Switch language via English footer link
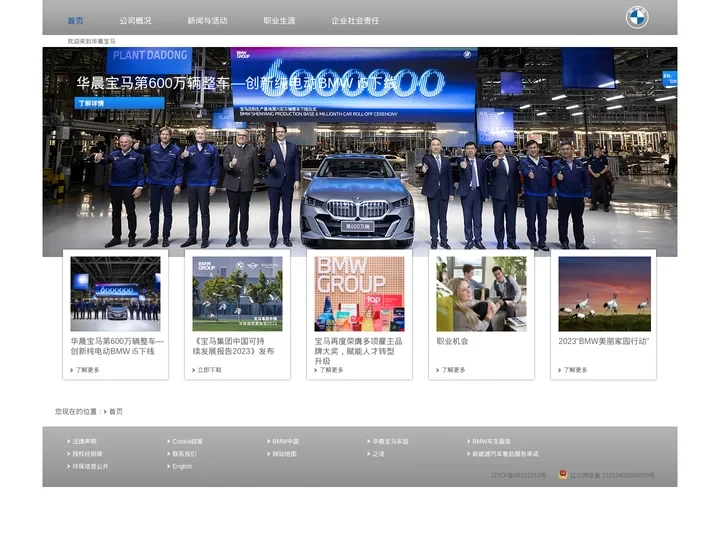 pyautogui.click(x=182, y=466)
